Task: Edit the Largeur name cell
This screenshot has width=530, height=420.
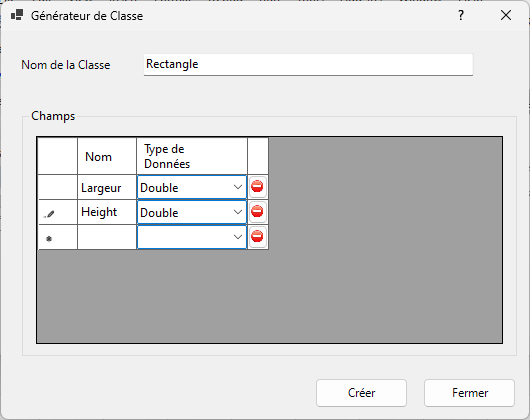Action: click(x=107, y=187)
